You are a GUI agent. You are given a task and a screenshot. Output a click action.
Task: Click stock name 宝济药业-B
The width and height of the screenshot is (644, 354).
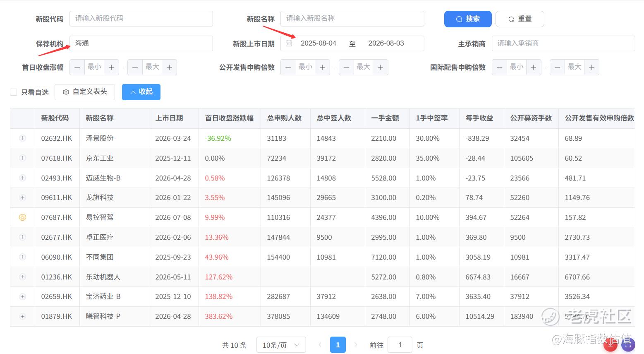coord(103,297)
